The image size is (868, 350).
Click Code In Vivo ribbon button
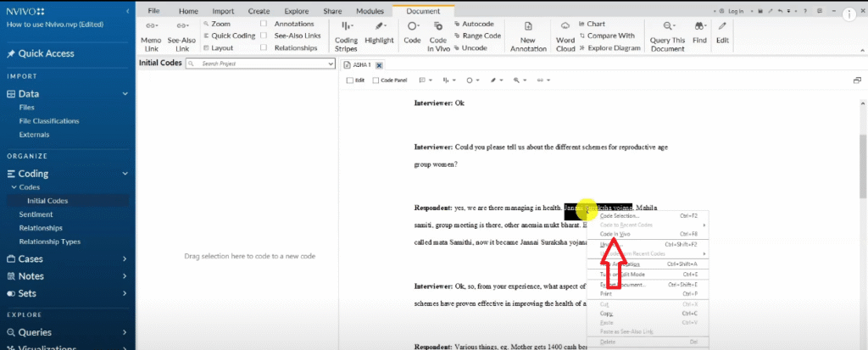click(x=438, y=36)
